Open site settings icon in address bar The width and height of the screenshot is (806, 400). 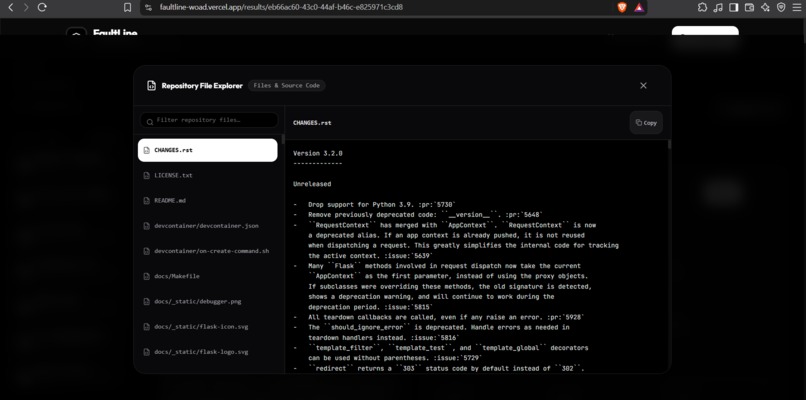[149, 7]
